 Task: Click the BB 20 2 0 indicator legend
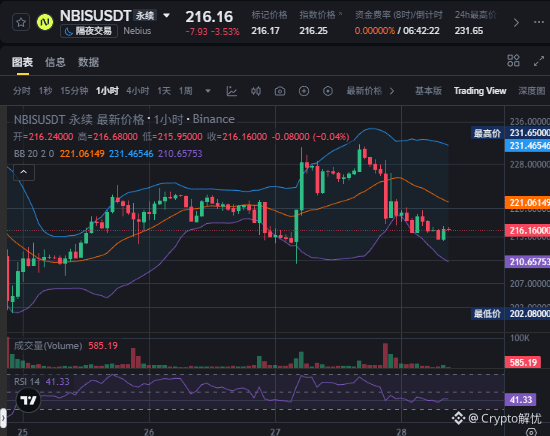coord(34,154)
